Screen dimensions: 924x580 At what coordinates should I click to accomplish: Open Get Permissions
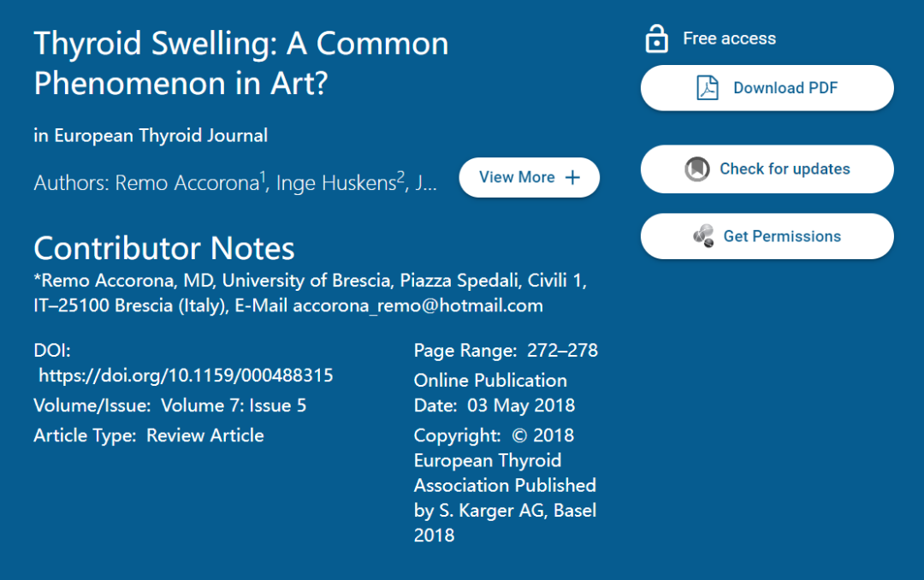click(x=767, y=236)
